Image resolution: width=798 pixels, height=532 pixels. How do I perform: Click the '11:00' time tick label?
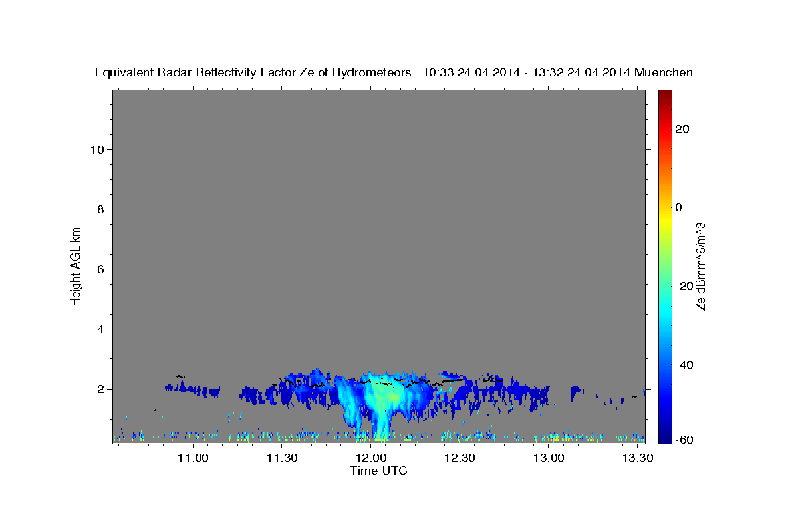[193, 458]
